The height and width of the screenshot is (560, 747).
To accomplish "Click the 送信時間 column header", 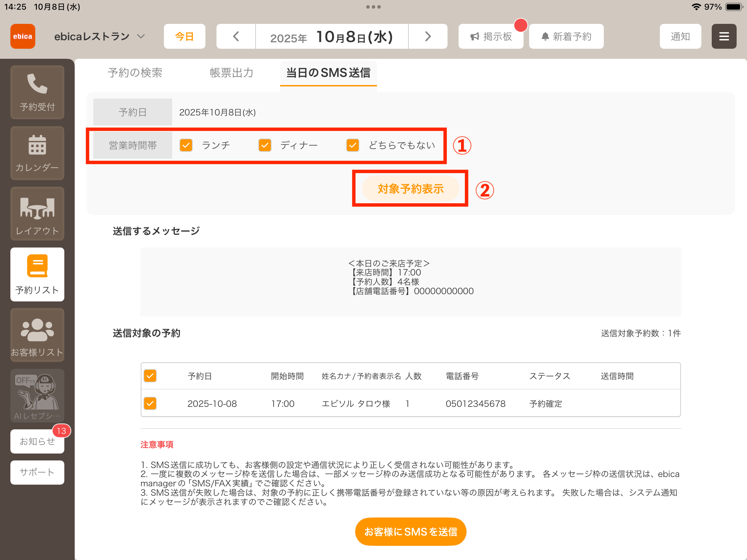I will point(617,376).
